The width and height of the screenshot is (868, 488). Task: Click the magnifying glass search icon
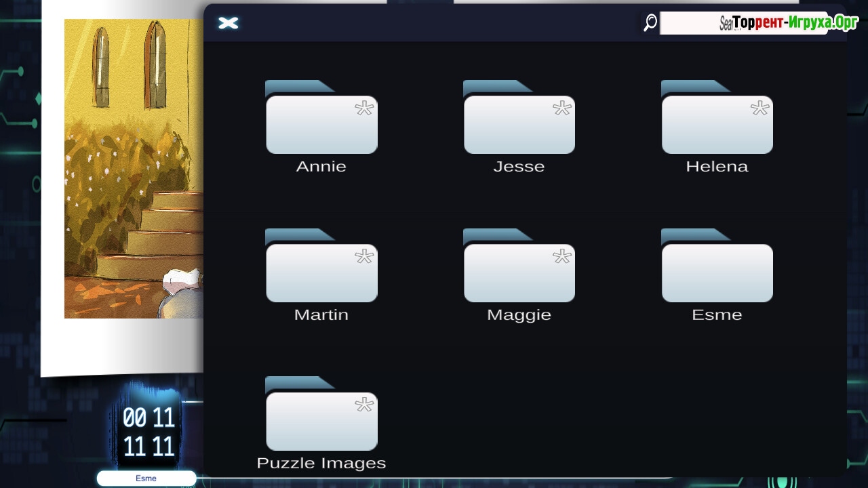point(650,23)
